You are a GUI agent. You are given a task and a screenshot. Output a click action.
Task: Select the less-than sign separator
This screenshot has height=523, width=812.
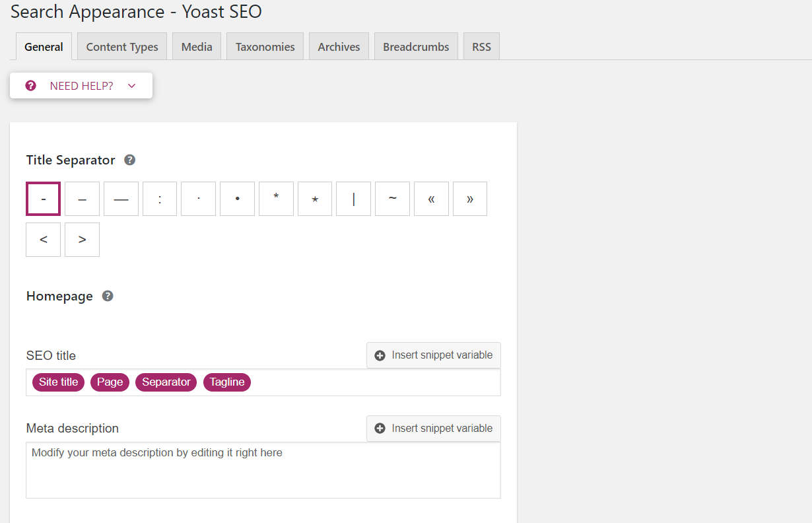pos(43,240)
